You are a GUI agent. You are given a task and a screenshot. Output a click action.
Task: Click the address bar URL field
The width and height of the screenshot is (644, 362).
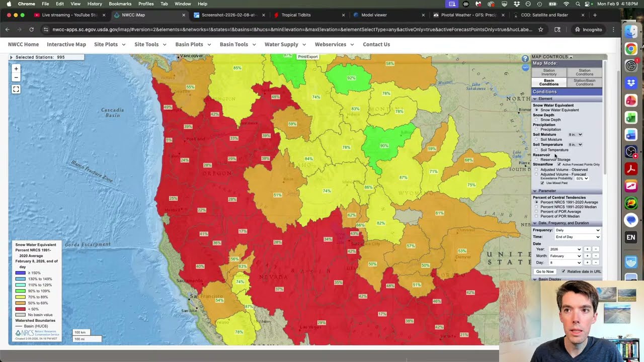pyautogui.click(x=292, y=30)
